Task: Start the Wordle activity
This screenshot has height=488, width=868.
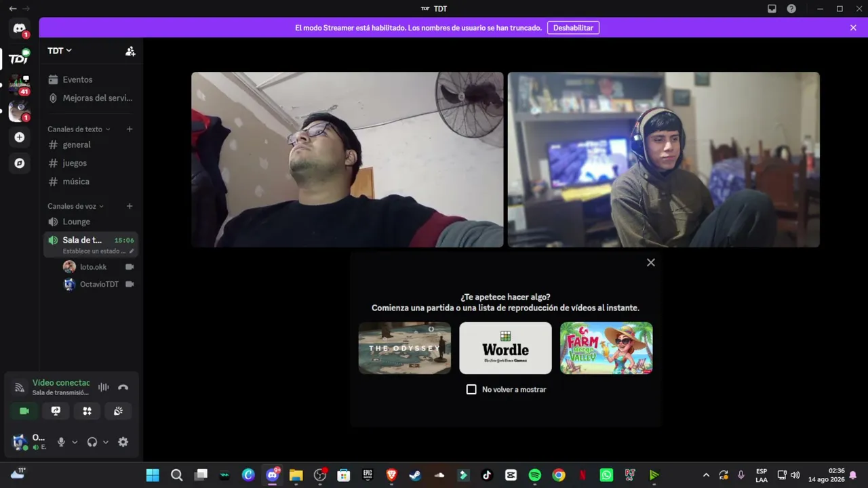Action: click(x=505, y=348)
